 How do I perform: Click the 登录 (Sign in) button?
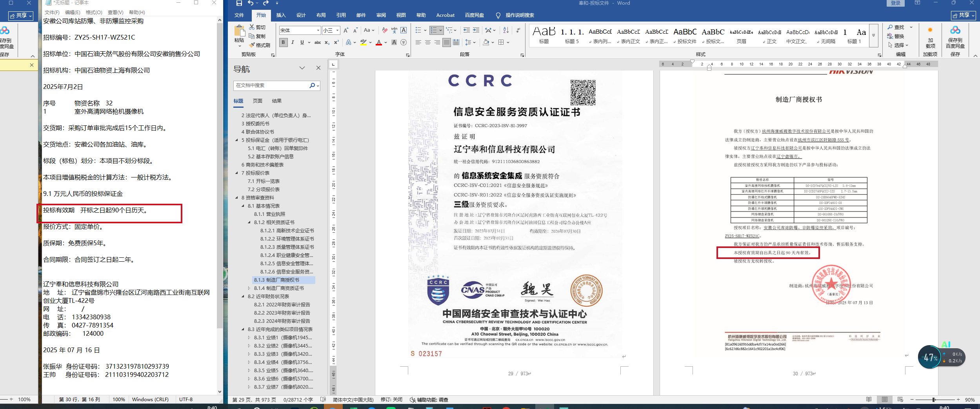[895, 3]
